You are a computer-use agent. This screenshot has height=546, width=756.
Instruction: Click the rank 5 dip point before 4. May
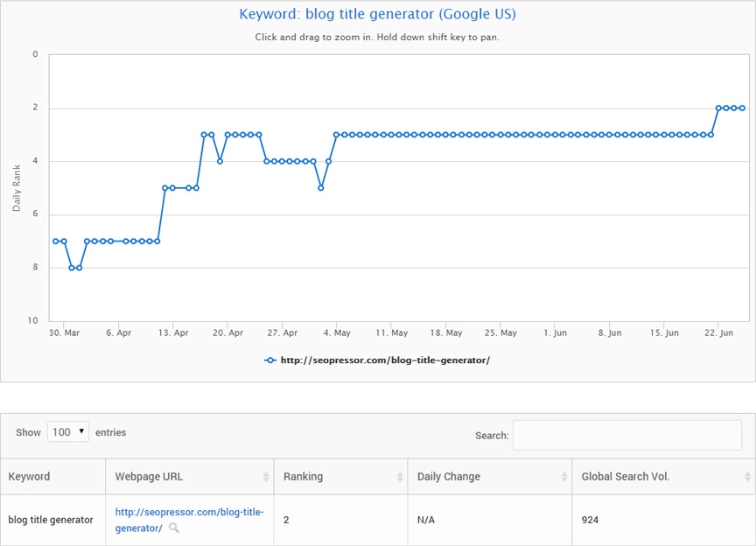pos(321,187)
